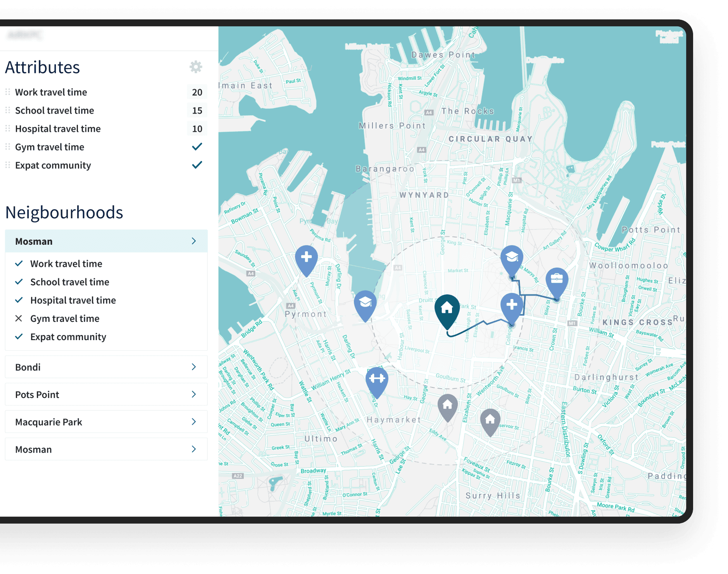Edit the School travel time value 15

click(197, 110)
